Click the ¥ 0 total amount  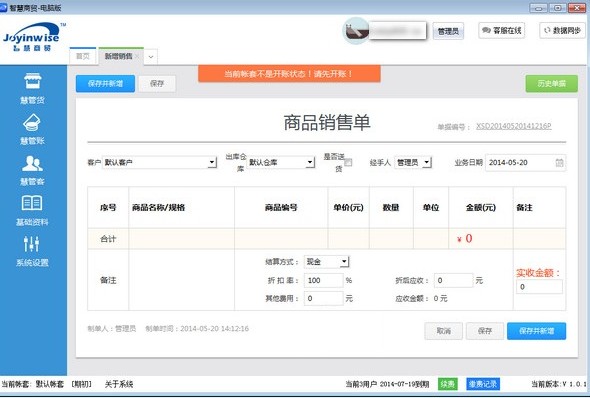coord(464,238)
